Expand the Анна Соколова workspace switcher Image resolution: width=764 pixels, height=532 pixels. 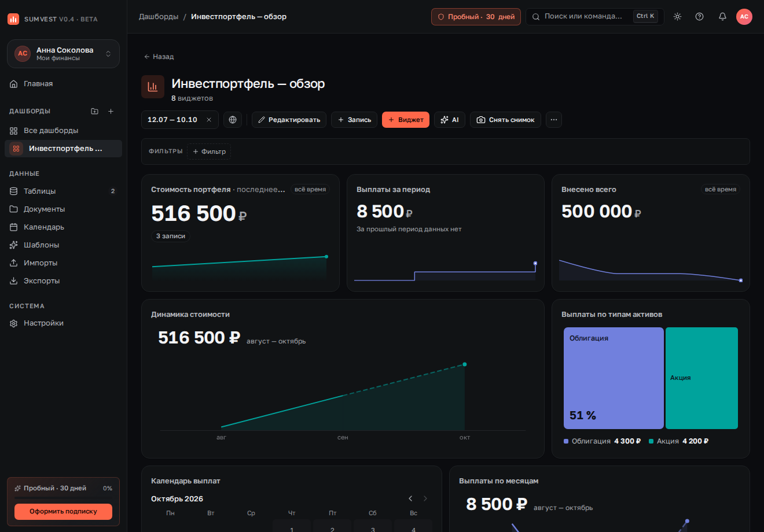pyautogui.click(x=64, y=54)
